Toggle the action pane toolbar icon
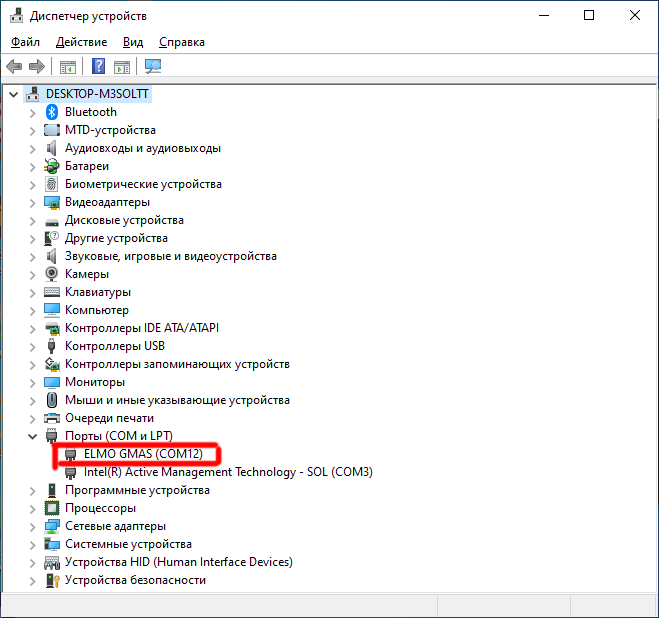The image size is (659, 618). coord(122,66)
